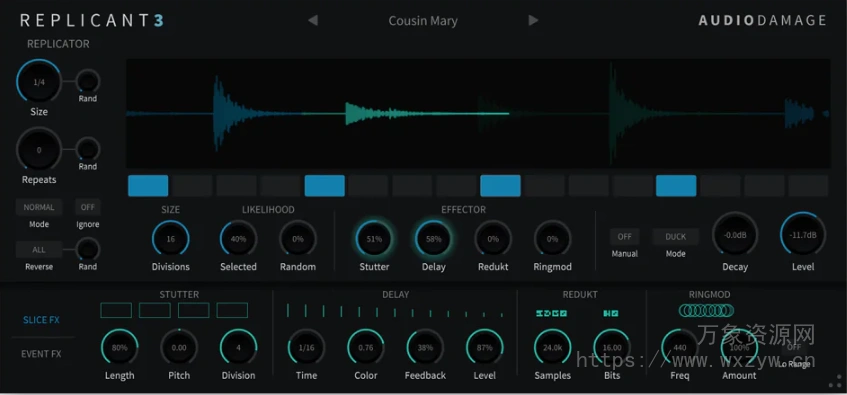Click the Effector Stutter knob at 51%

[x=374, y=239]
